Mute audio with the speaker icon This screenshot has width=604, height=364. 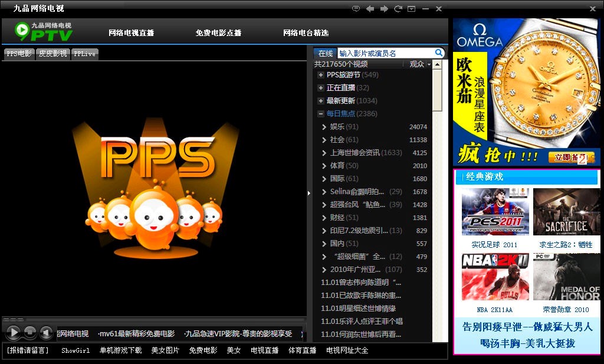point(47,333)
